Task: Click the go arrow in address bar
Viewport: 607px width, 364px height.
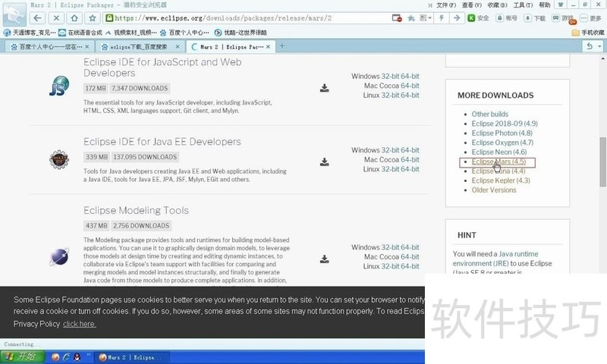Action: click(457, 17)
